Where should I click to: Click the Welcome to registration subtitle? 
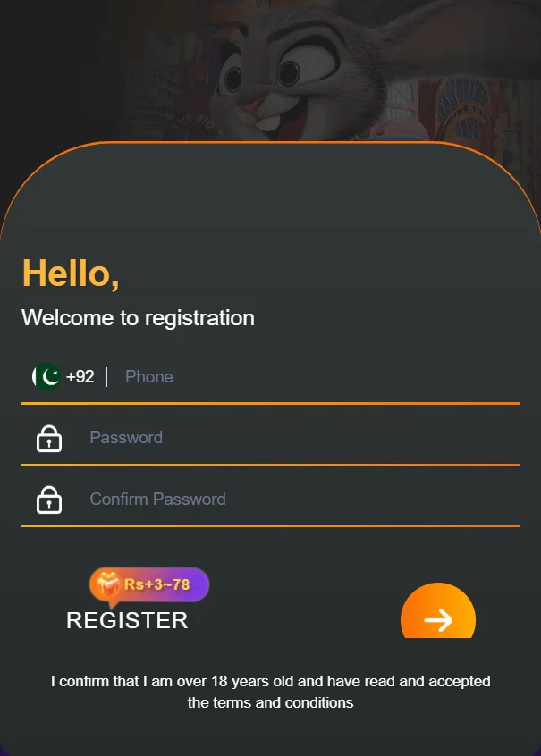[x=138, y=318]
